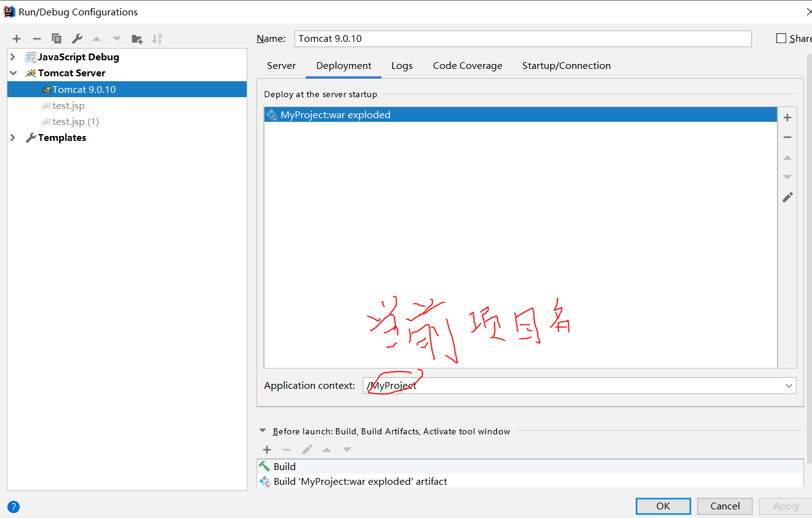Open the Logs tab
Viewport: 812px width, 518px height.
[x=402, y=66]
